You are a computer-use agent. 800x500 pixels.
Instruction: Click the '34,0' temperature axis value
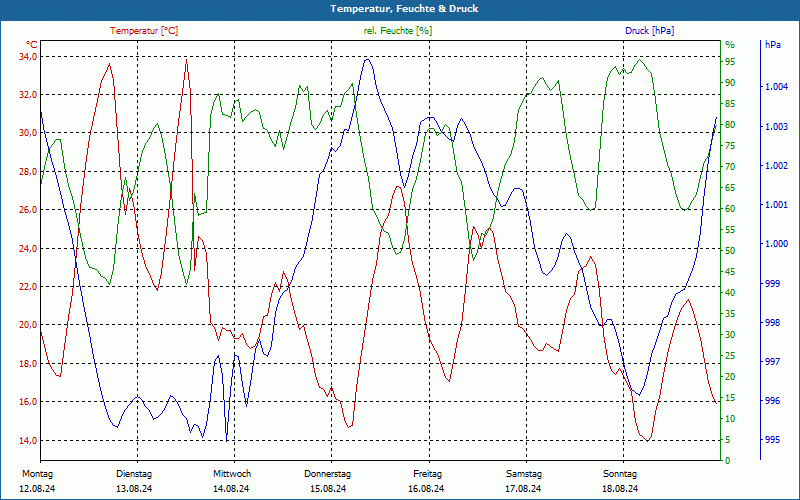29,56
